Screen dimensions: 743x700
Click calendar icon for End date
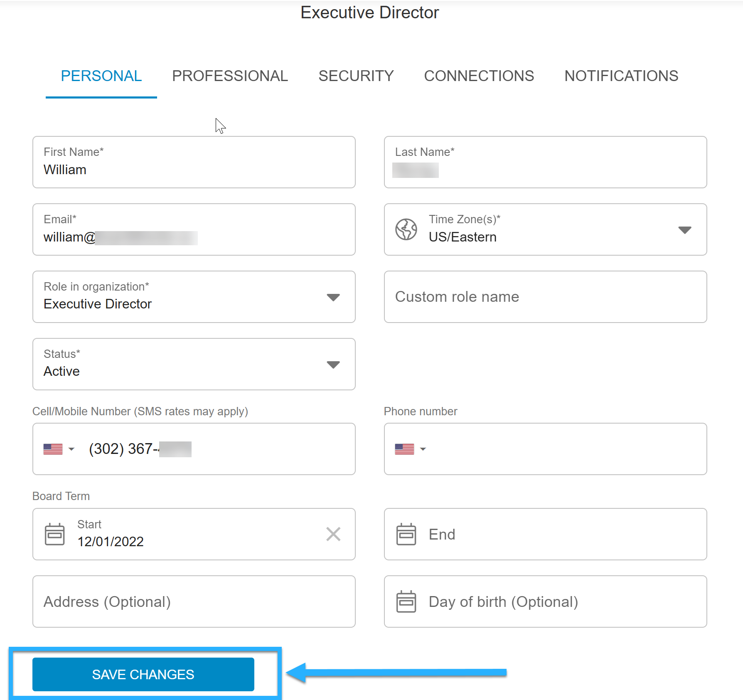[406, 534]
